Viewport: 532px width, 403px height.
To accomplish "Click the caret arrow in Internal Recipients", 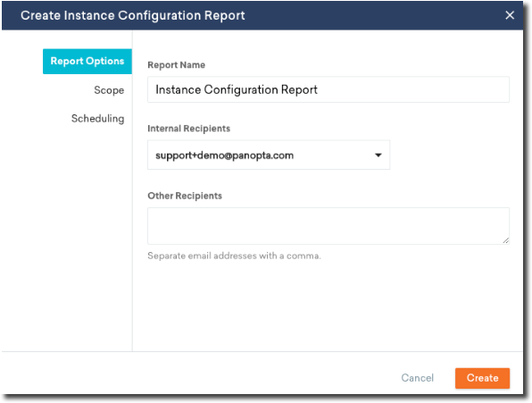I will point(378,155).
